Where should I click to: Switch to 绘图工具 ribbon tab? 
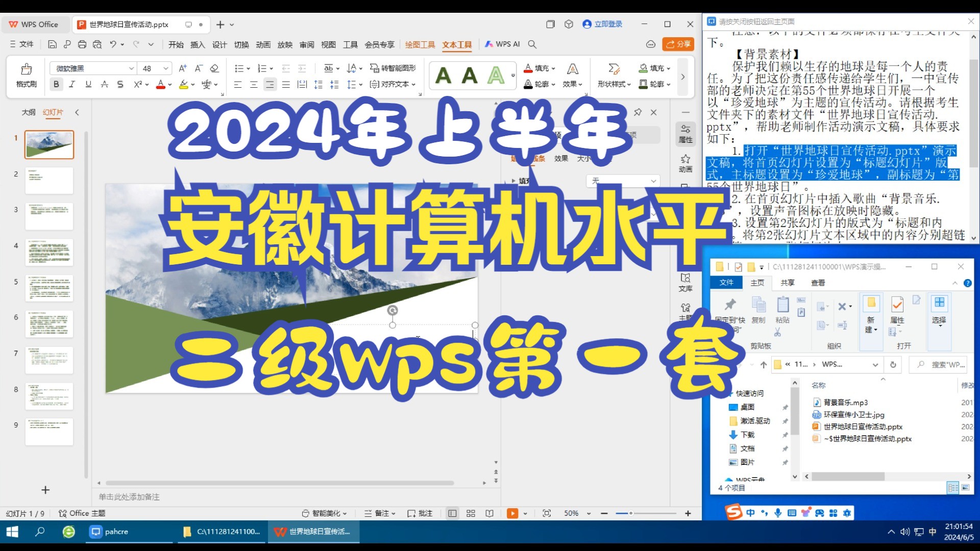pos(420,44)
